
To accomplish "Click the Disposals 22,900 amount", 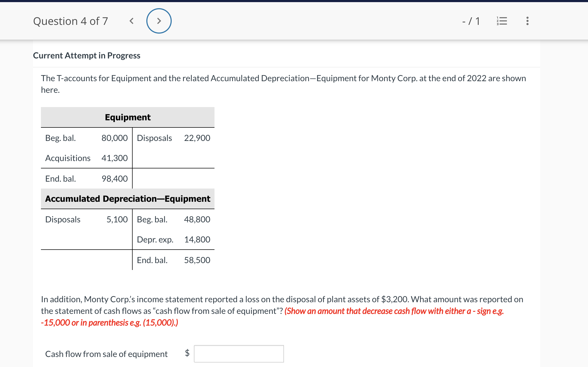I will (x=197, y=138).
